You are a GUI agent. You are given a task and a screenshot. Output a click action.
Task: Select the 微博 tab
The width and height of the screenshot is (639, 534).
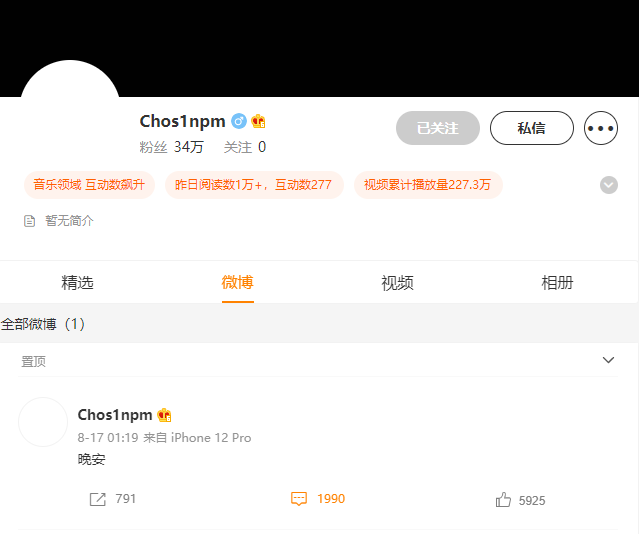click(x=238, y=283)
